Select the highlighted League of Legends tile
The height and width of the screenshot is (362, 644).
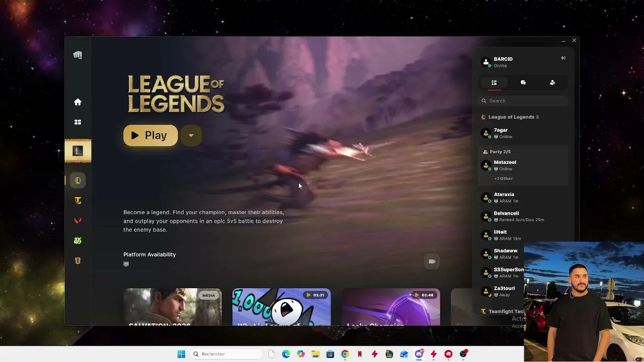(x=78, y=151)
